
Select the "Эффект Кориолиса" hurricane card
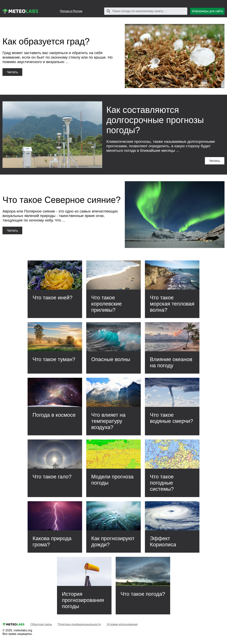pos(172,527)
